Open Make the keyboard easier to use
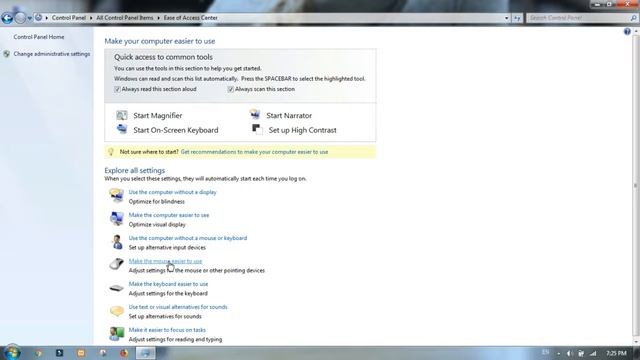This screenshot has width=640, height=360. (x=168, y=284)
